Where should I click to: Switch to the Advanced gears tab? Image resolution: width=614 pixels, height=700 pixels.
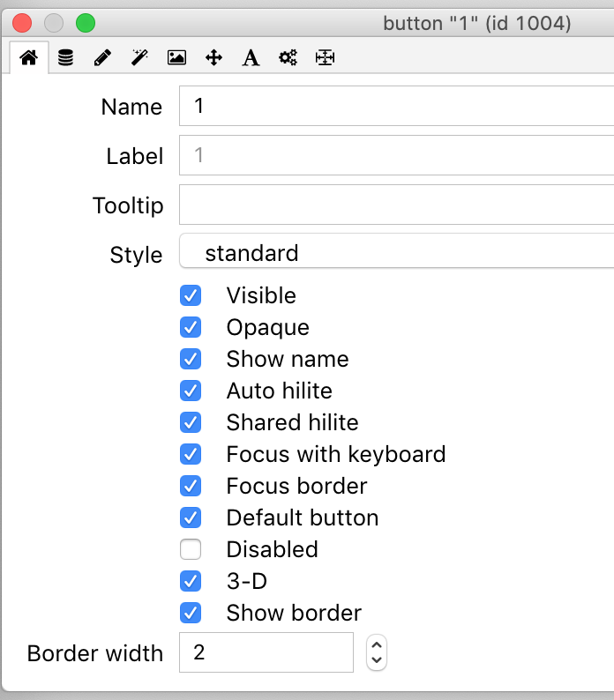pyautogui.click(x=288, y=58)
